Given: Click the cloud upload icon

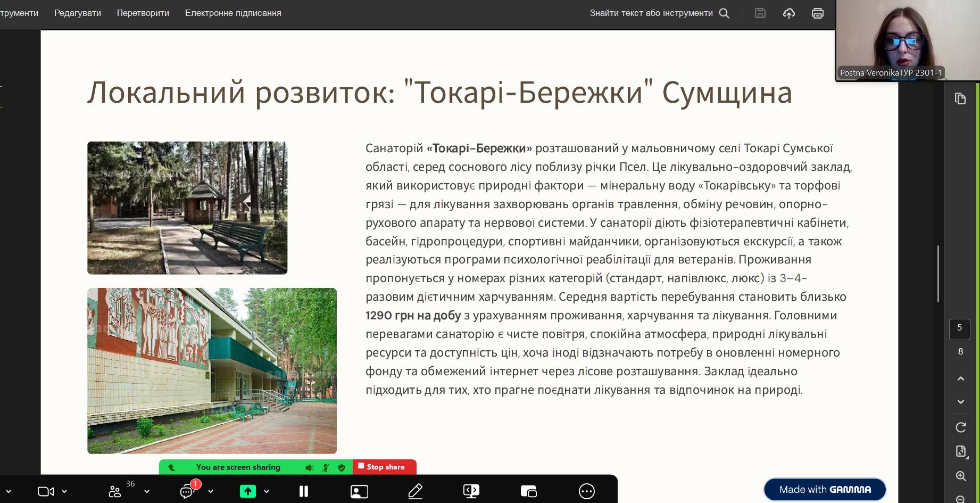Looking at the screenshot, I should coord(789,13).
